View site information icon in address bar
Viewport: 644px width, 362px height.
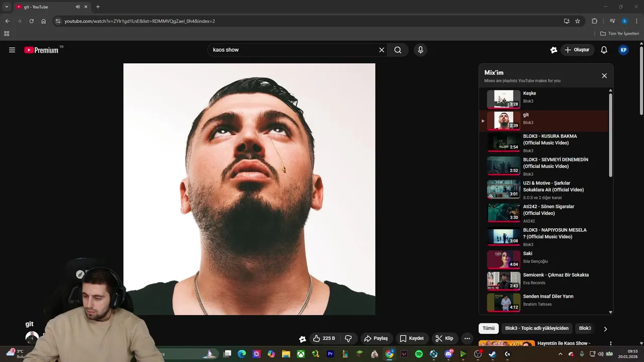[58, 21]
